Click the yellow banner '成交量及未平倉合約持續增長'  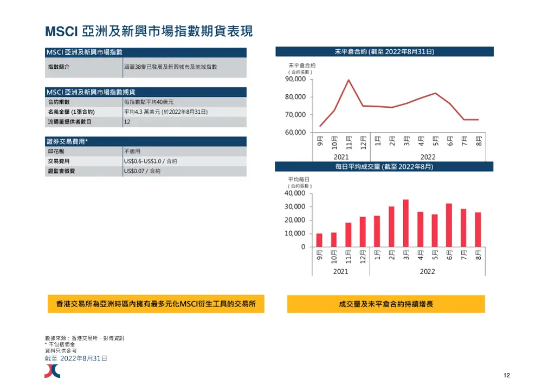pyautogui.click(x=386, y=304)
